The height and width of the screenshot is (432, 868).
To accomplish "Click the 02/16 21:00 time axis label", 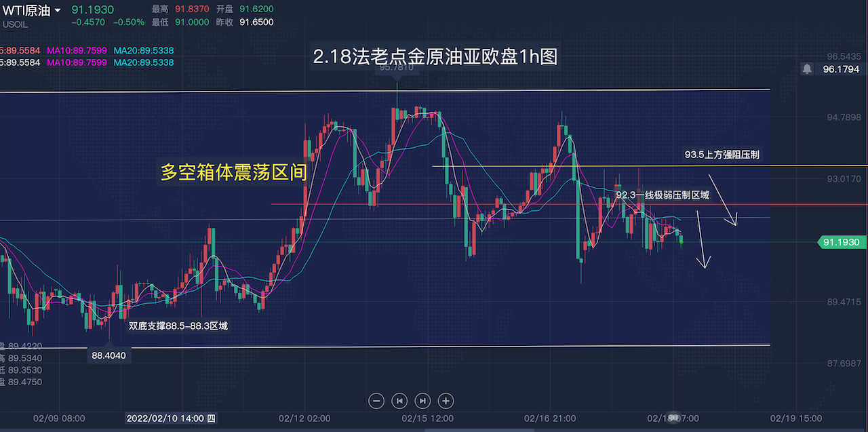I will [550, 418].
